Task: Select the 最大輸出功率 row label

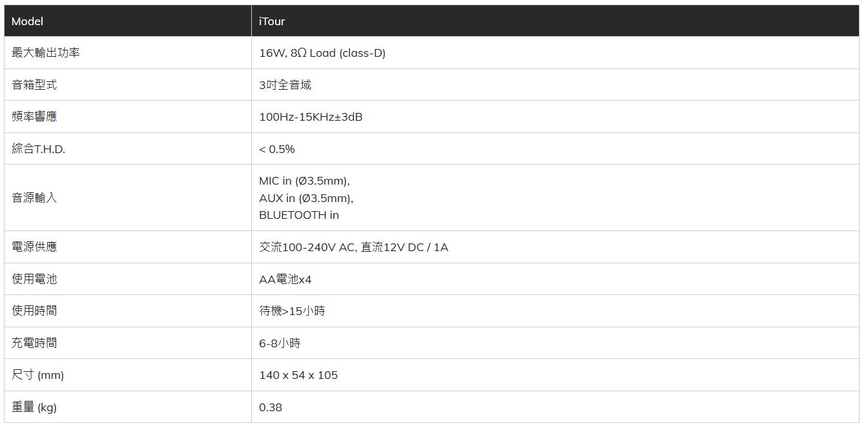Action: (46, 53)
